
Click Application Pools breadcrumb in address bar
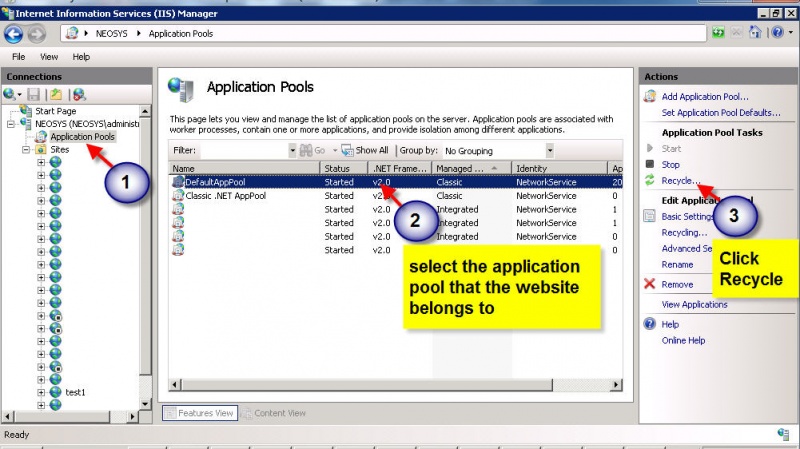pos(181,34)
